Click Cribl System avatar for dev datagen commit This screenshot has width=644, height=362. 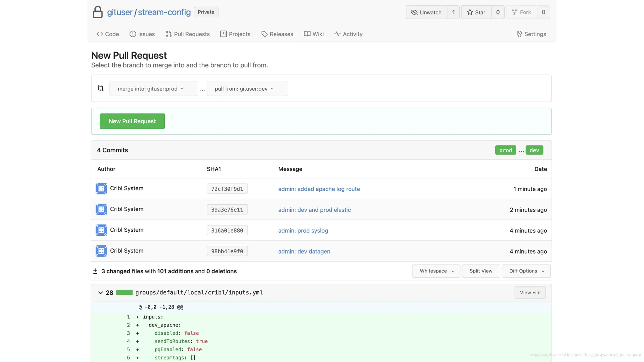point(101,251)
